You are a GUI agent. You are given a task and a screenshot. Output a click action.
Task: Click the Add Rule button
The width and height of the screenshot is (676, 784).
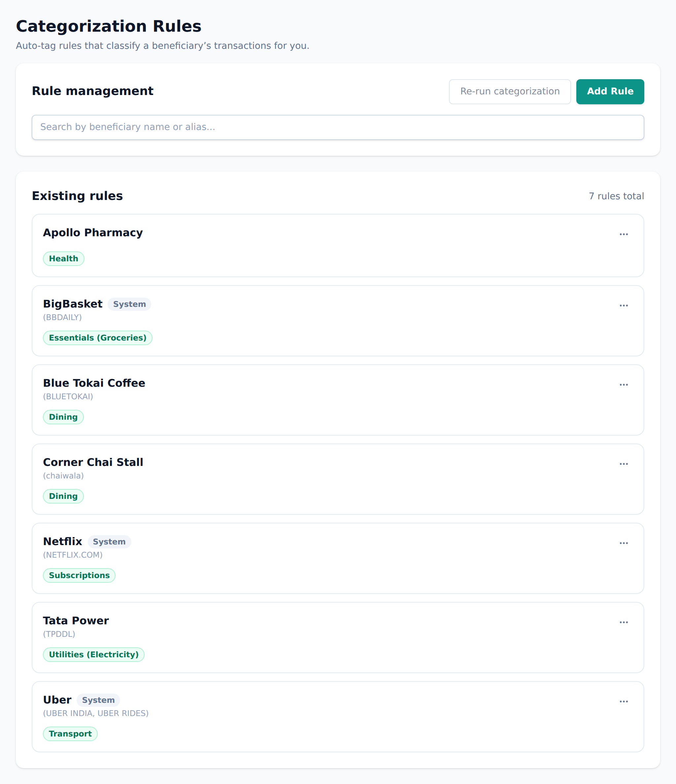pyautogui.click(x=610, y=92)
